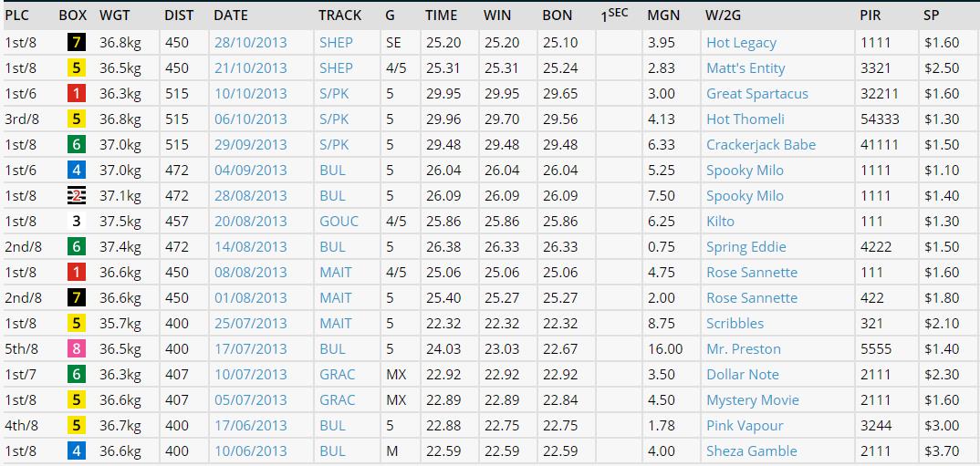
Task: Click the Mr. Preston greyhound link
Action: coord(743,349)
